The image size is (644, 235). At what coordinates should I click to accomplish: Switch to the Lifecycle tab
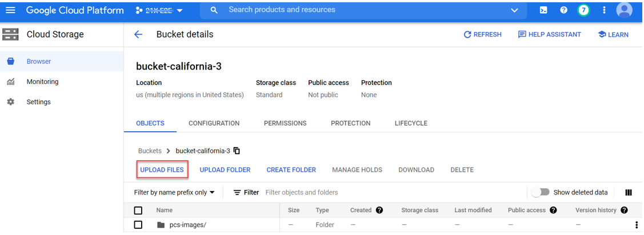point(411,123)
